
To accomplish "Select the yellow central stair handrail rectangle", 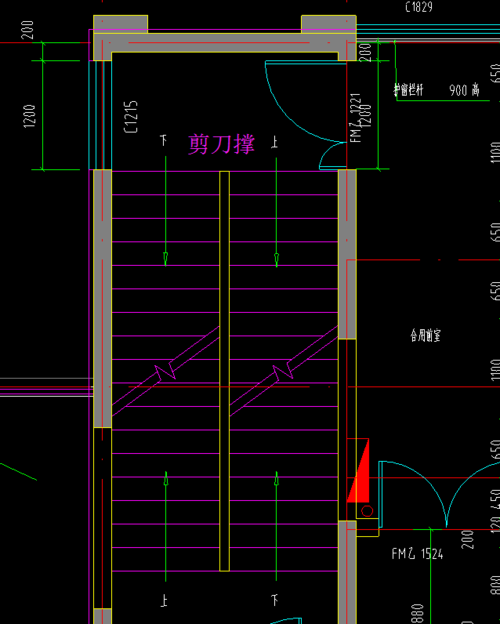I will pyautogui.click(x=225, y=371).
